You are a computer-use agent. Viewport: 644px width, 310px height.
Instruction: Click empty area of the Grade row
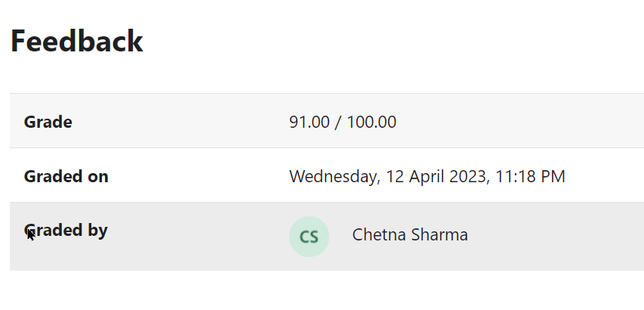(x=522, y=120)
